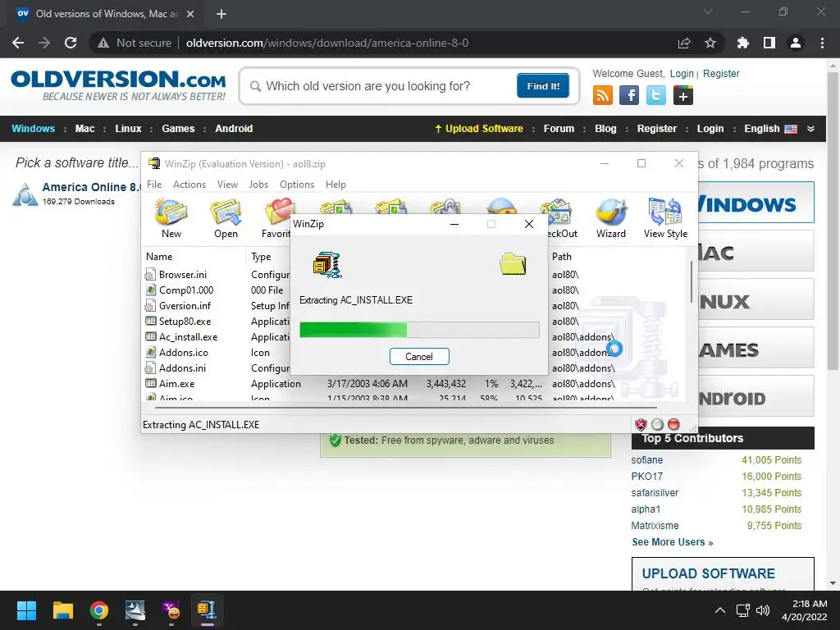Screen dimensions: 840x630
Task: Open the WinZip Help menu
Action: (x=336, y=185)
